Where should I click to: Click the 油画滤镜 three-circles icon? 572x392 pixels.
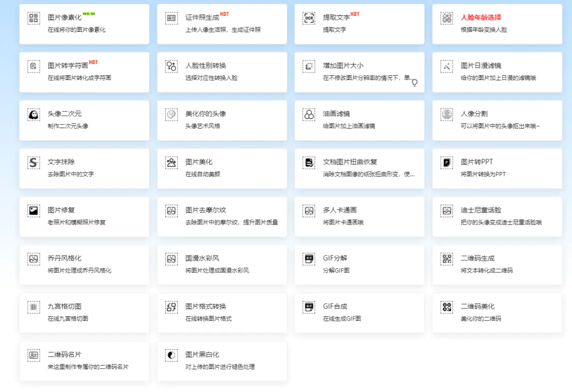pos(309,114)
